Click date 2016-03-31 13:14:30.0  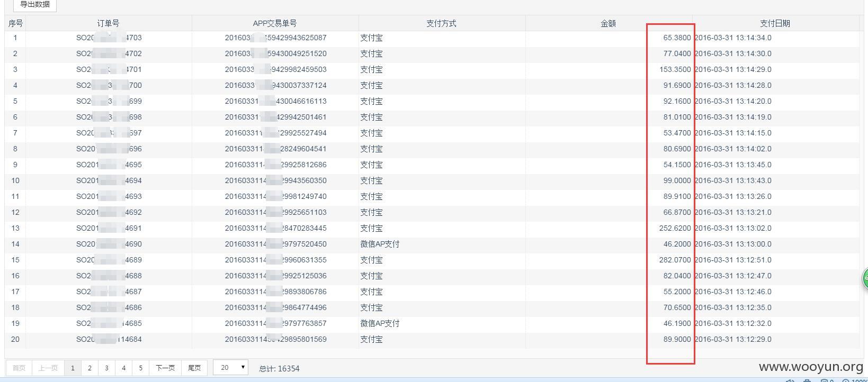point(733,53)
